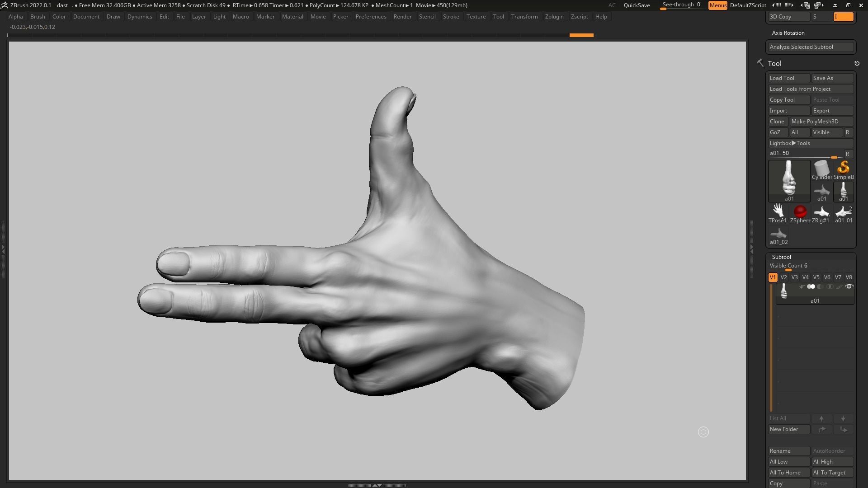Expand the bottom tray divider arrows
This screenshot has height=488, width=868.
pos(377,485)
